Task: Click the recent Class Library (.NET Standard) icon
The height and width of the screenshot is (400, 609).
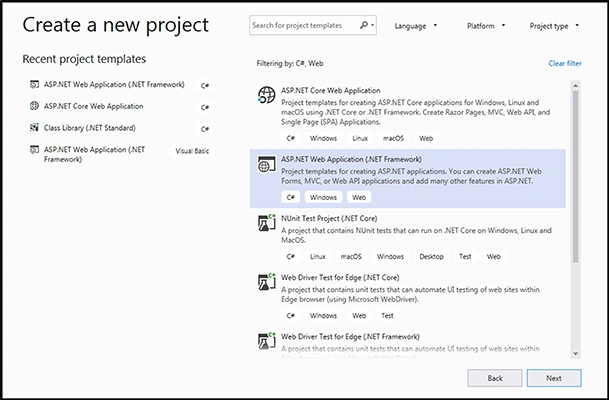Action: (35, 127)
